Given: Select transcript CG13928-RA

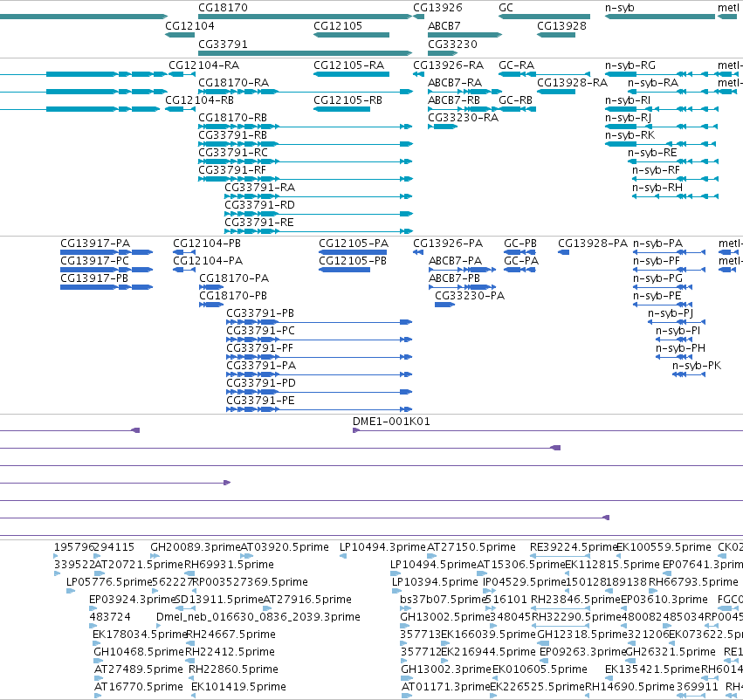Looking at the screenshot, I should click(556, 92).
